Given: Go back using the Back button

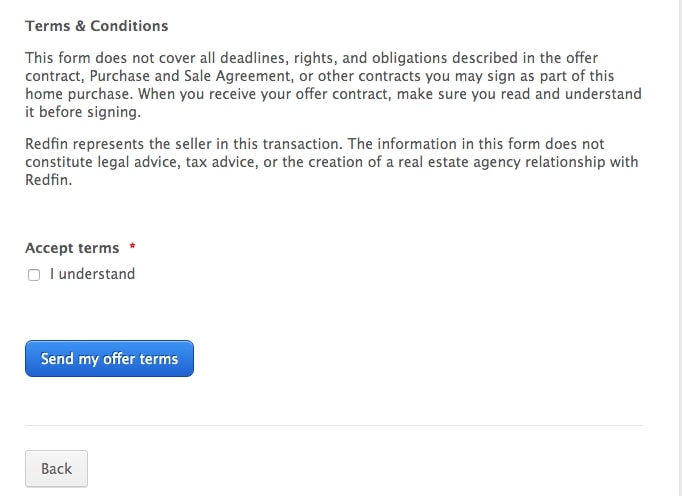Looking at the screenshot, I should click(x=56, y=469).
